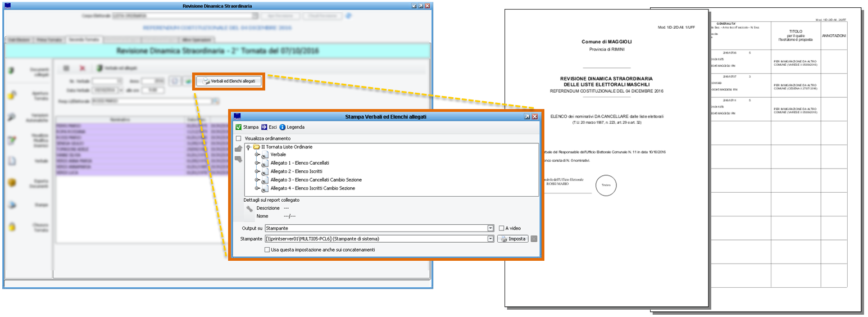Click the Documenti allegati sidebar icon in main window

click(x=12, y=70)
